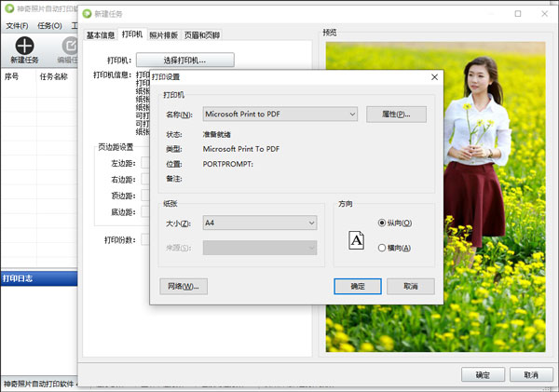The width and height of the screenshot is (559, 392).
Task: Switch to 页眉和页脚 tab
Action: 202,35
